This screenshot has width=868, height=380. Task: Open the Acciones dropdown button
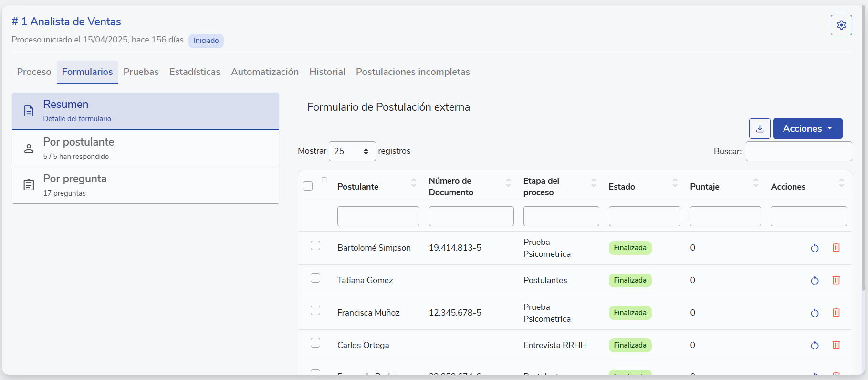[x=807, y=129]
